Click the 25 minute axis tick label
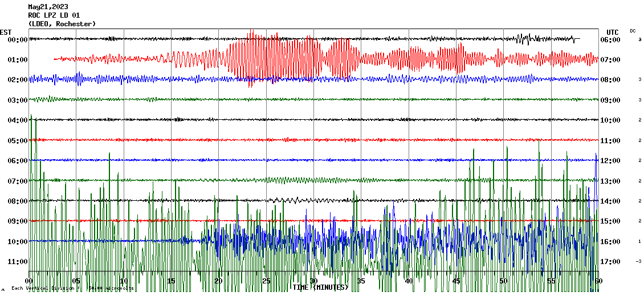 click(266, 281)
